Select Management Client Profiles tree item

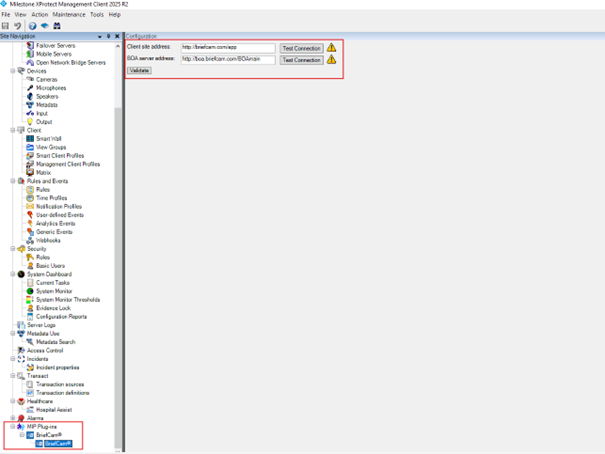(x=68, y=164)
